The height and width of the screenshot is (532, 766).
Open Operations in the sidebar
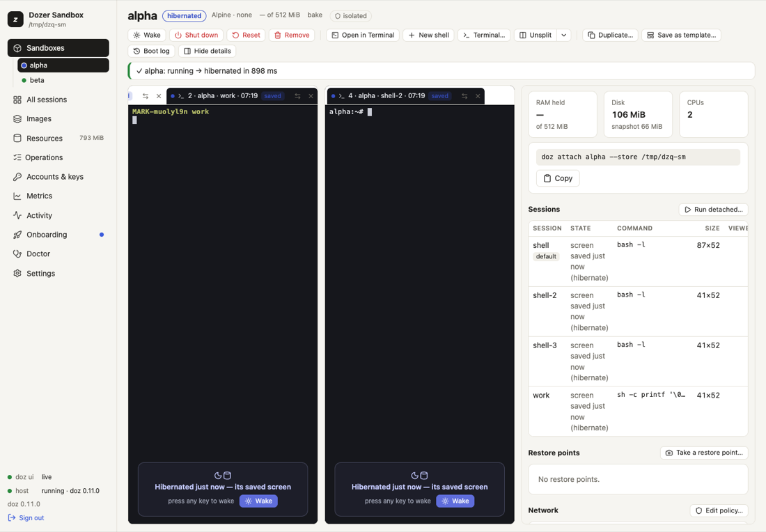58,157
